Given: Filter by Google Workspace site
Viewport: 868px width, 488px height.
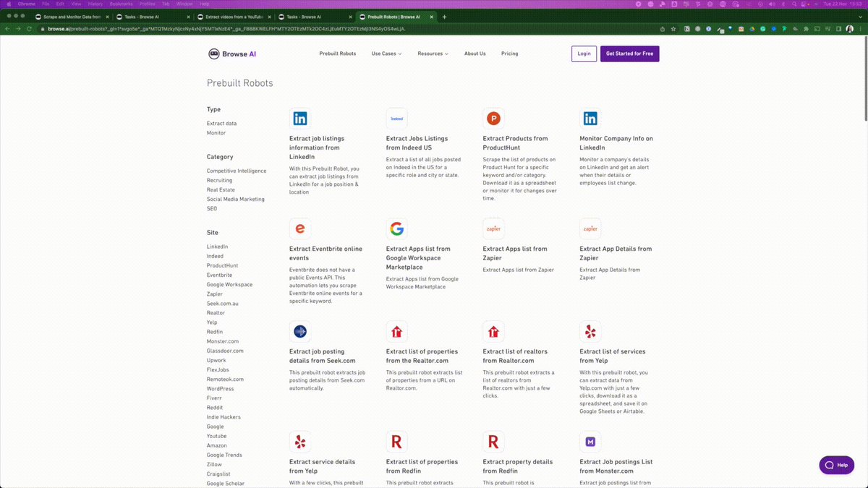Looking at the screenshot, I should pyautogui.click(x=229, y=285).
